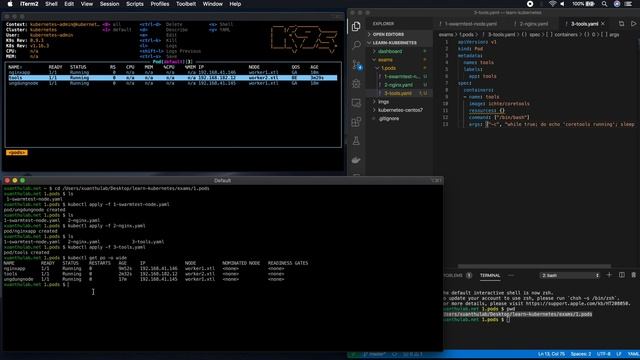Click UTF-8 encoding in status bar
640x360 pixels.
click(x=604, y=354)
